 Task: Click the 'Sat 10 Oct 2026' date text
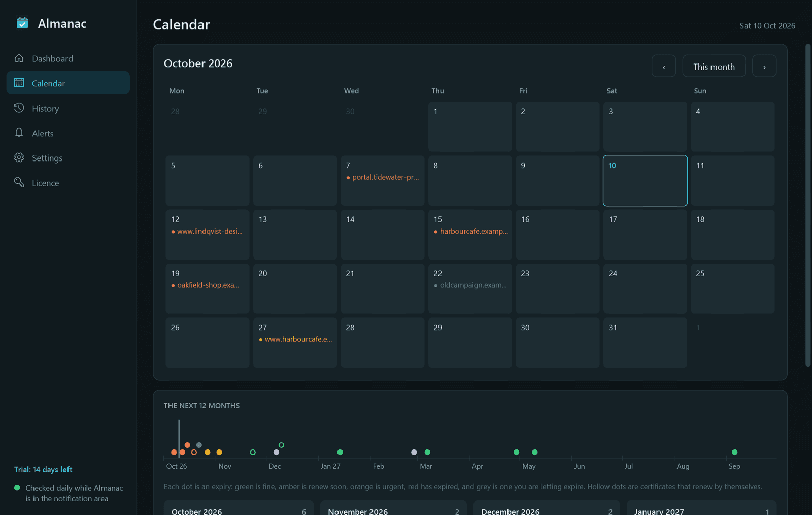click(x=767, y=26)
